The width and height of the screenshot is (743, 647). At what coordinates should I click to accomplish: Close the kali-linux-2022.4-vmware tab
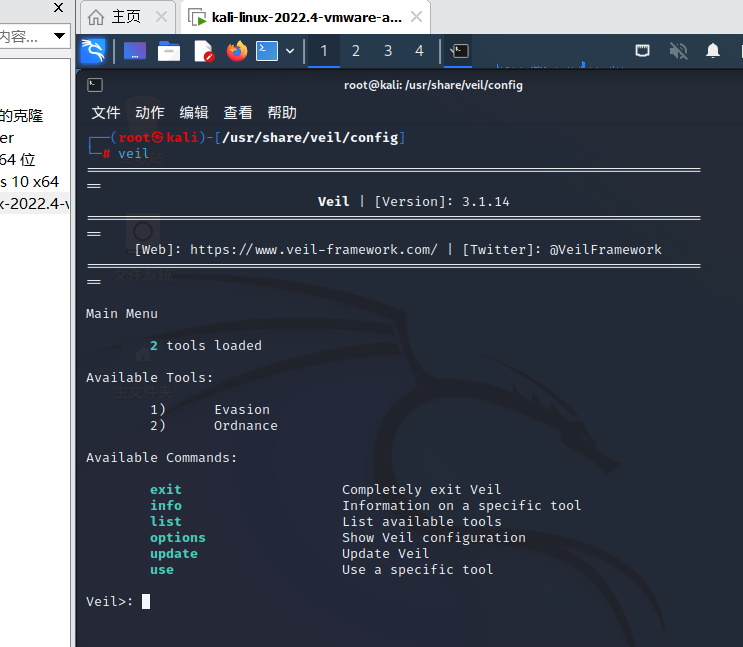click(x=416, y=17)
